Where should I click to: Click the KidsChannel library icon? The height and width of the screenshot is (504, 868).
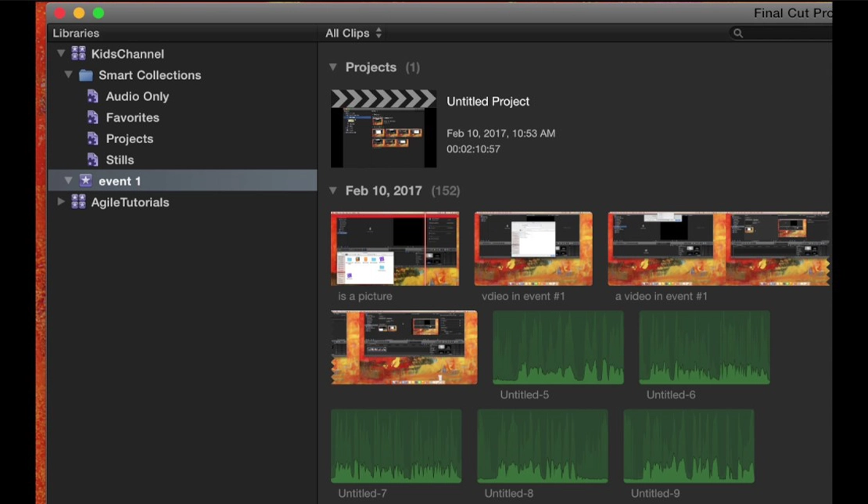pos(78,54)
